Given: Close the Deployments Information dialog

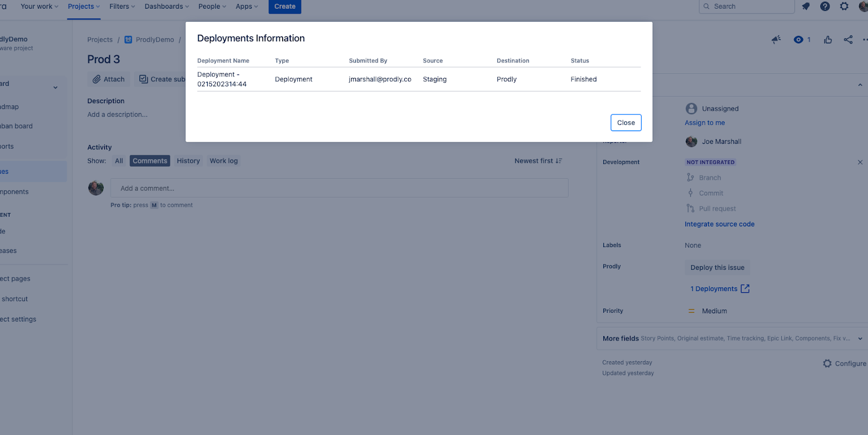Looking at the screenshot, I should [626, 123].
